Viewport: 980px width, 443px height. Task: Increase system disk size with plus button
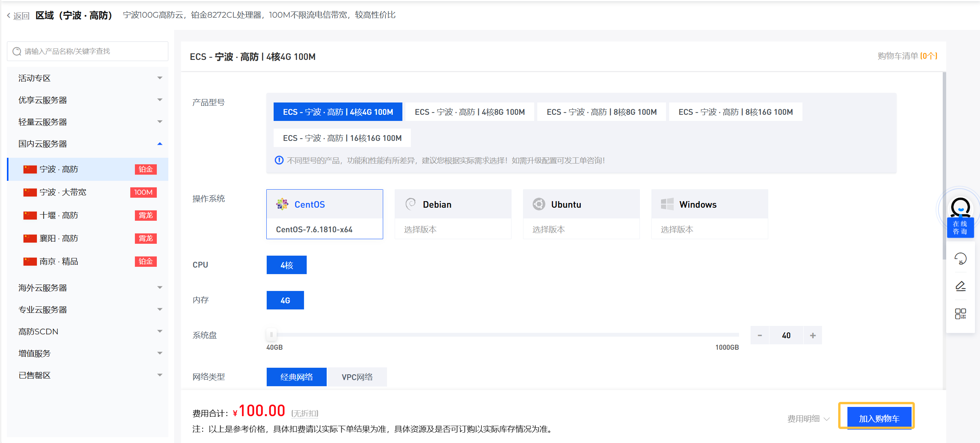pyautogui.click(x=812, y=336)
